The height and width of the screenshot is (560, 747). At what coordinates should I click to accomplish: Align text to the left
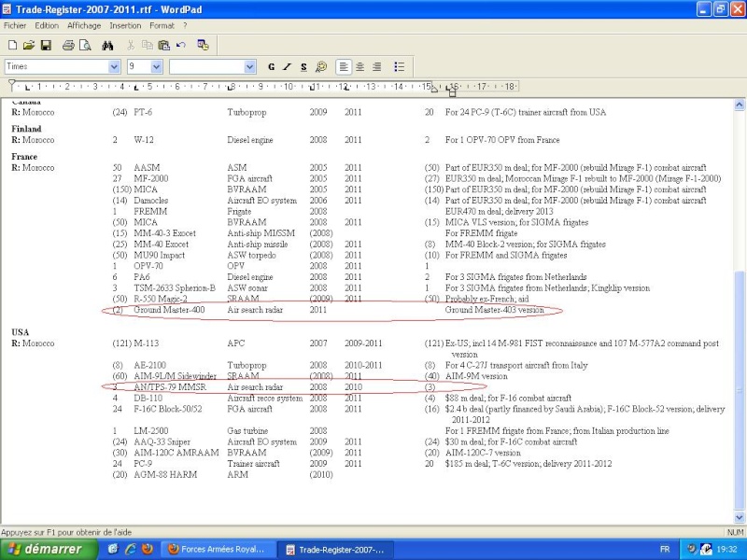(343, 66)
